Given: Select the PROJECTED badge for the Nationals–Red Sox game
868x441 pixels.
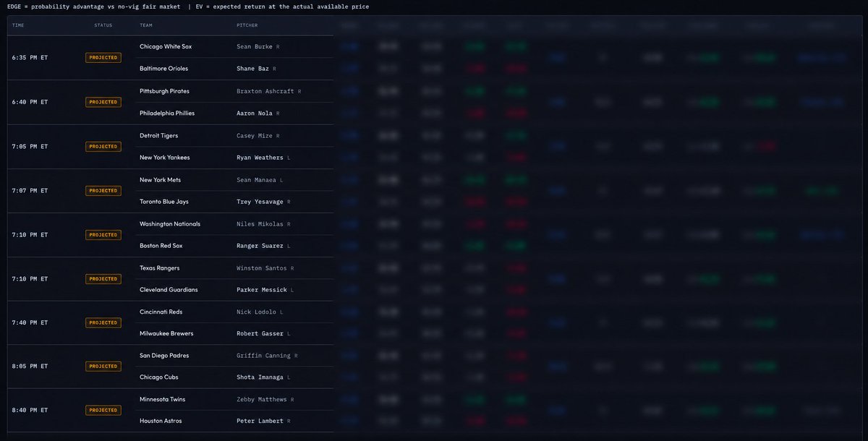Looking at the screenshot, I should pyautogui.click(x=103, y=235).
